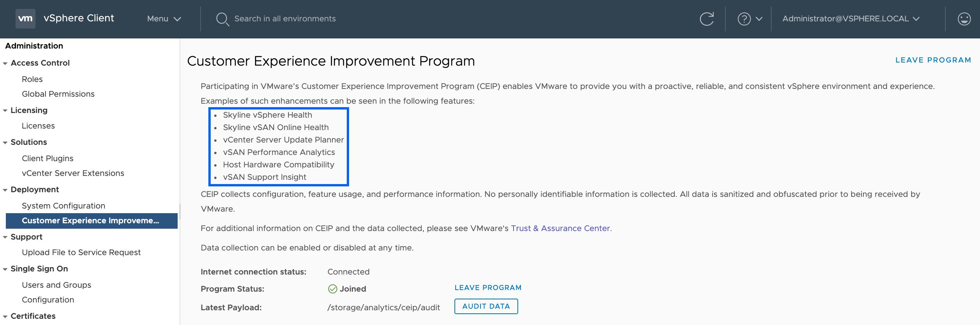
Task: Open the Menu dropdown
Action: 164,19
